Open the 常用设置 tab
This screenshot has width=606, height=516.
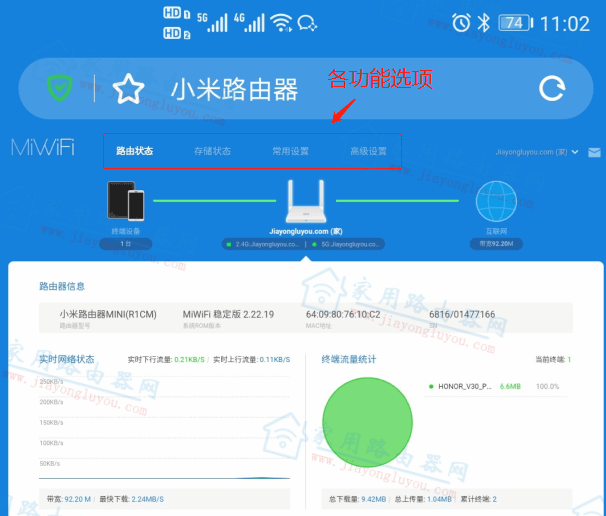click(290, 152)
